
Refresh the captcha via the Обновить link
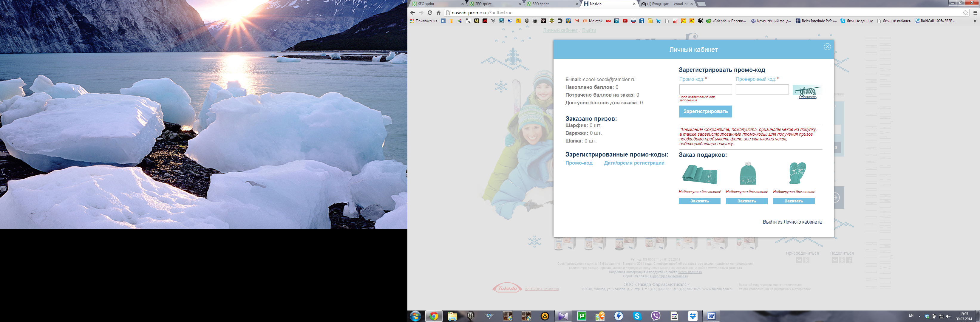click(807, 97)
